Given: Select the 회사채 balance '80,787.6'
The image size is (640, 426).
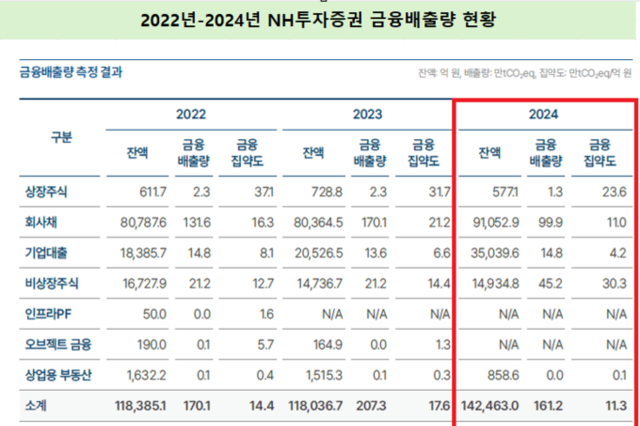Looking at the screenshot, I should point(143,222).
